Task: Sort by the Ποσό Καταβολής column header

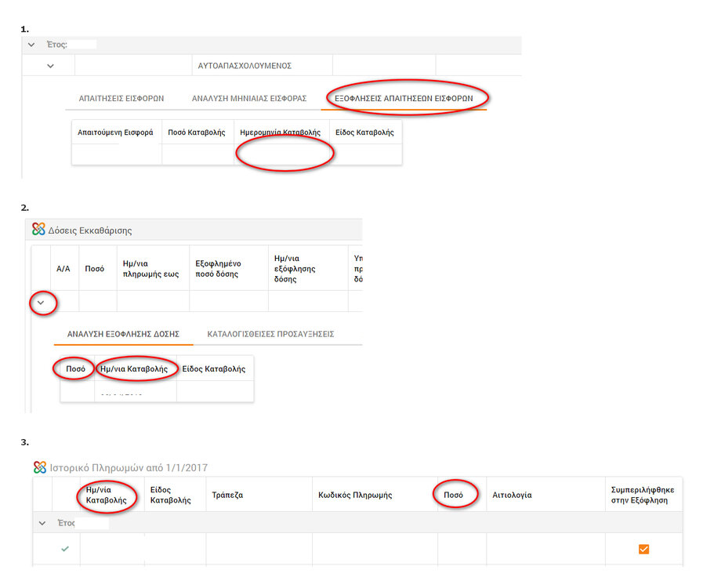Action: coord(197,132)
